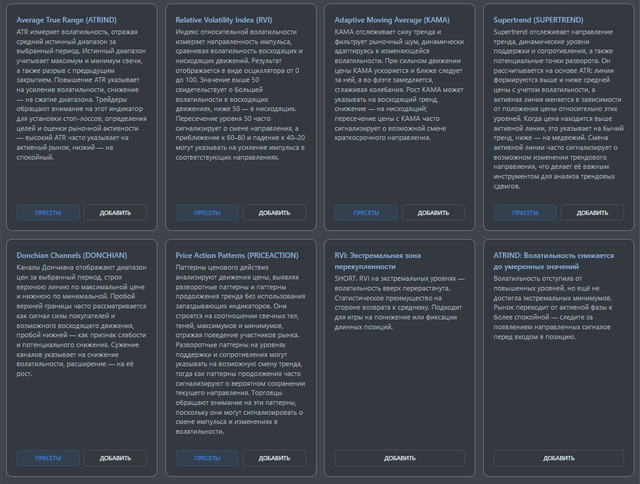Add the Price Action Patterns (PRICEACTION) indicator
The height and width of the screenshot is (484, 640).
tap(274, 458)
